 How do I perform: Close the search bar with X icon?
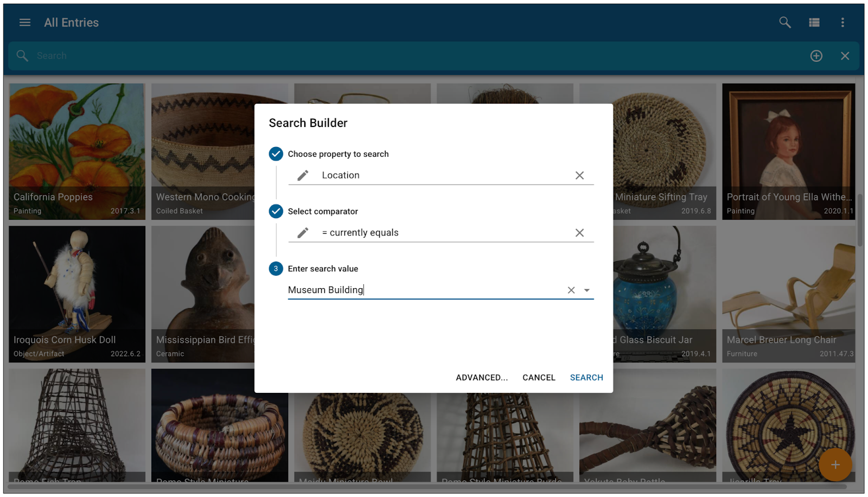point(845,56)
